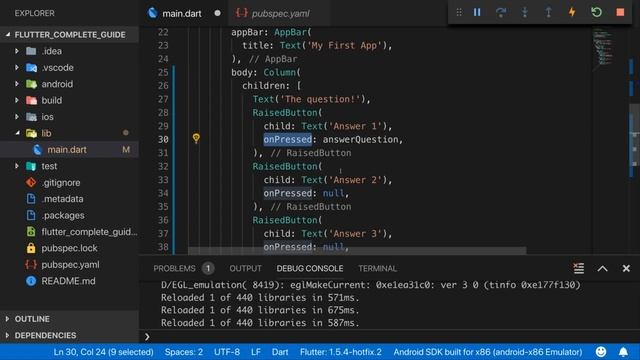Switch to the main.dart editor tab
This screenshot has width=640, height=360.
point(182,13)
